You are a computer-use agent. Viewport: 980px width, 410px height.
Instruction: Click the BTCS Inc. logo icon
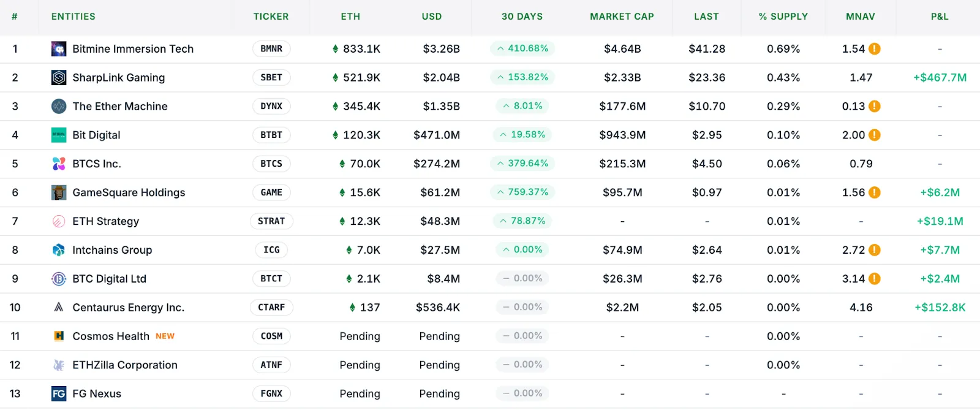click(x=59, y=164)
